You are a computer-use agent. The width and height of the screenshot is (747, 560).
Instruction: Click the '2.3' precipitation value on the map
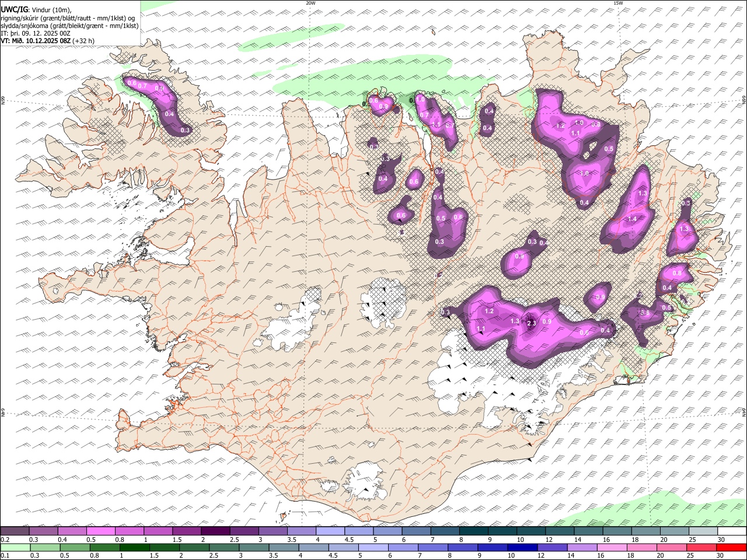coord(531,323)
